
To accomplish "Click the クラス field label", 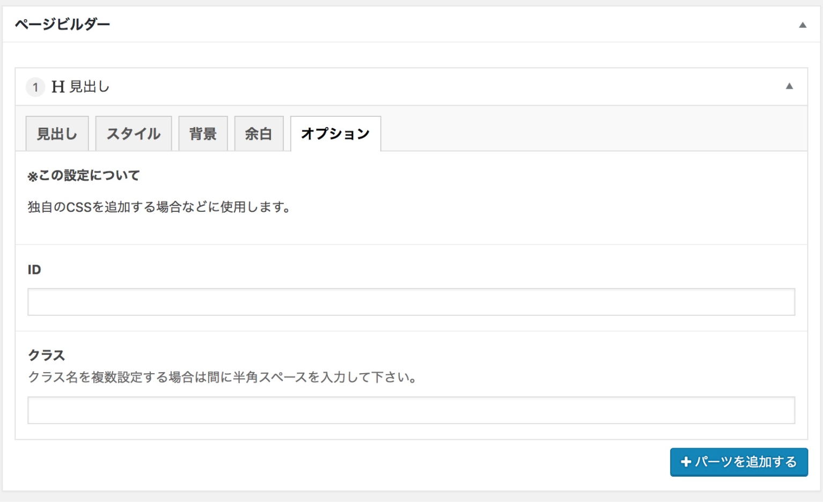I will [x=46, y=355].
